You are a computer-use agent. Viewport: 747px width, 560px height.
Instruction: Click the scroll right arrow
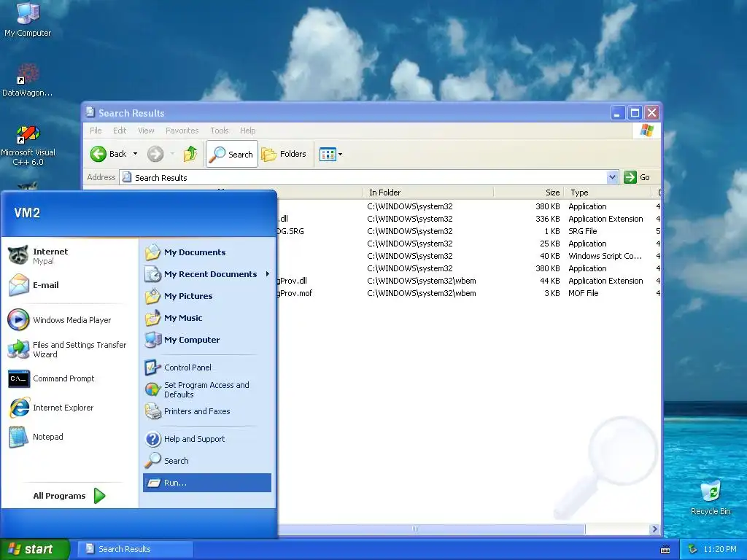pos(654,529)
